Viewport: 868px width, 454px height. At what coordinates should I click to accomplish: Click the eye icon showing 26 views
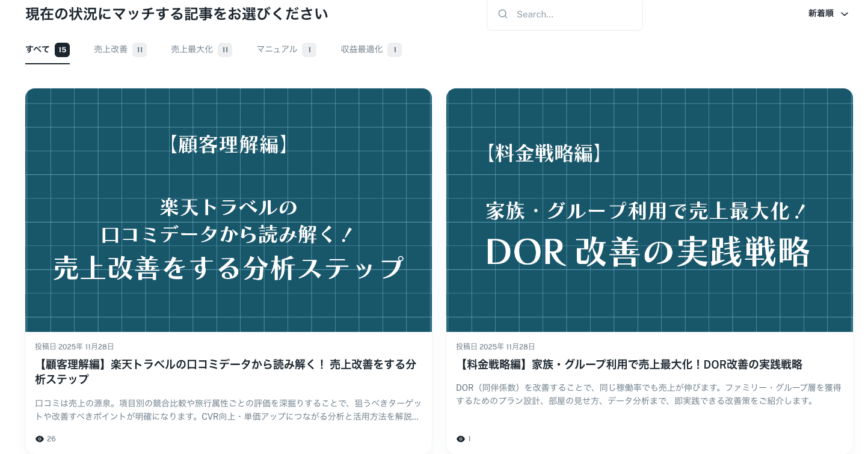tap(40, 439)
